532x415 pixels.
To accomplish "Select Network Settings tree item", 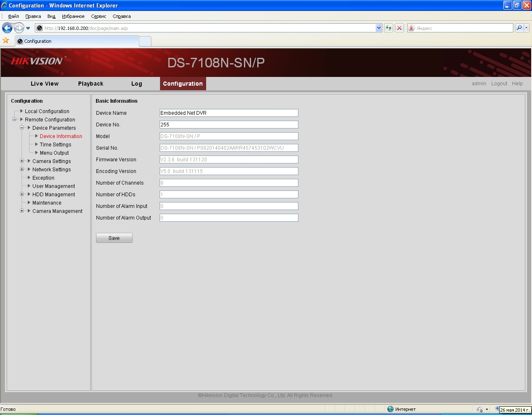I will 52,170.
